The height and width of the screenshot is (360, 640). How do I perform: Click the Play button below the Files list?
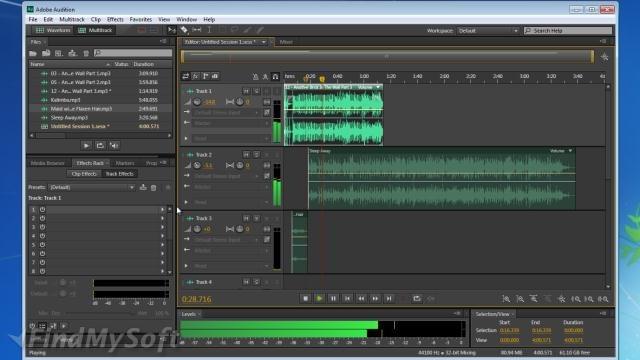pos(86,145)
